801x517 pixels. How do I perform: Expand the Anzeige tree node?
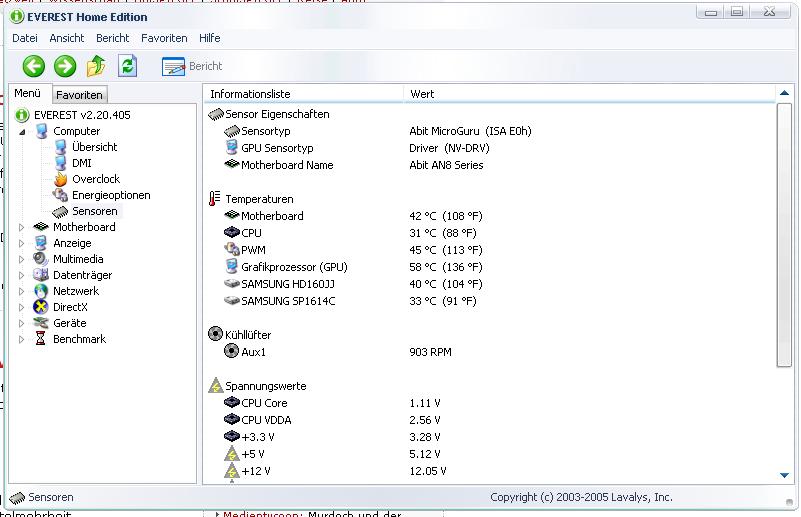(x=21, y=244)
